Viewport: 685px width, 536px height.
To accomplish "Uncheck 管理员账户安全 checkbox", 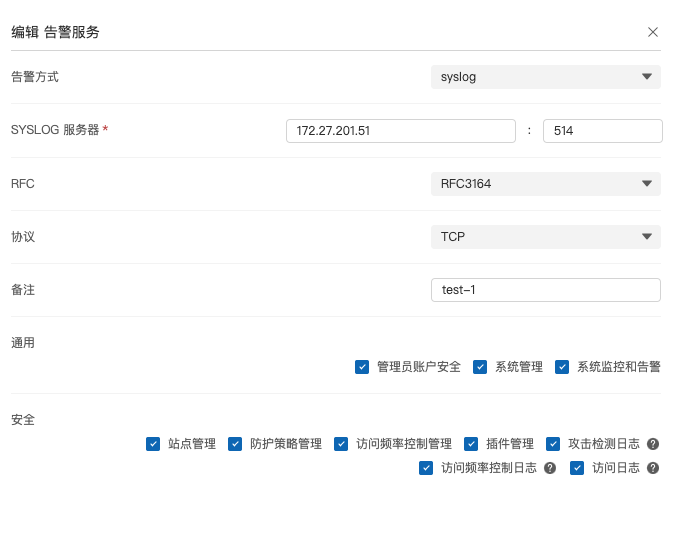I will point(362,367).
